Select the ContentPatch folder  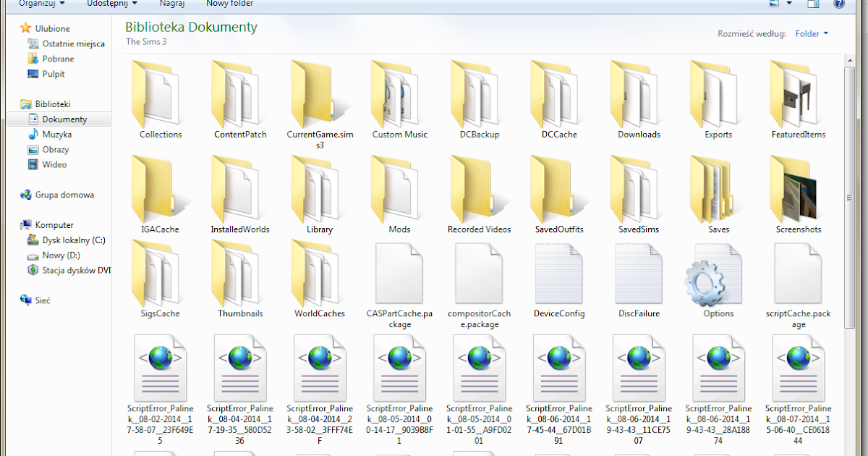[x=240, y=100]
